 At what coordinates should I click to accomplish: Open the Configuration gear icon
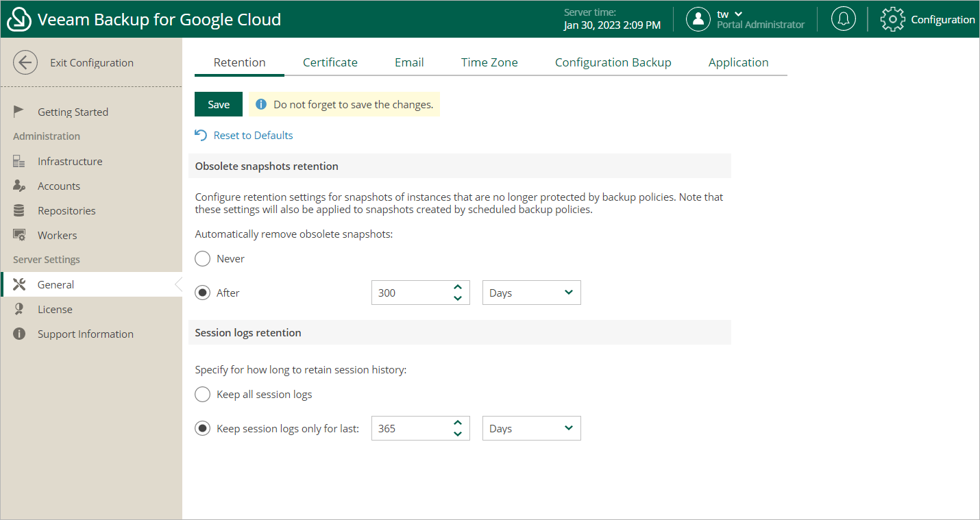pos(892,19)
